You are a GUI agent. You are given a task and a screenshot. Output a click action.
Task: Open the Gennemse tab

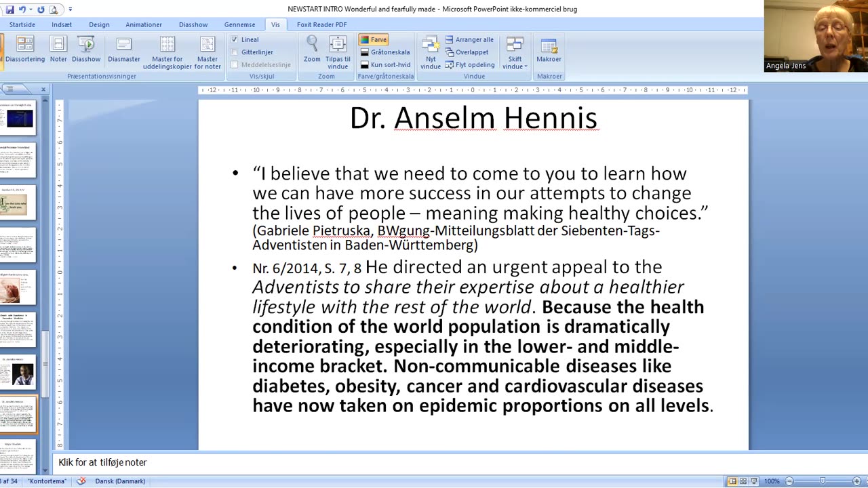pos(240,24)
